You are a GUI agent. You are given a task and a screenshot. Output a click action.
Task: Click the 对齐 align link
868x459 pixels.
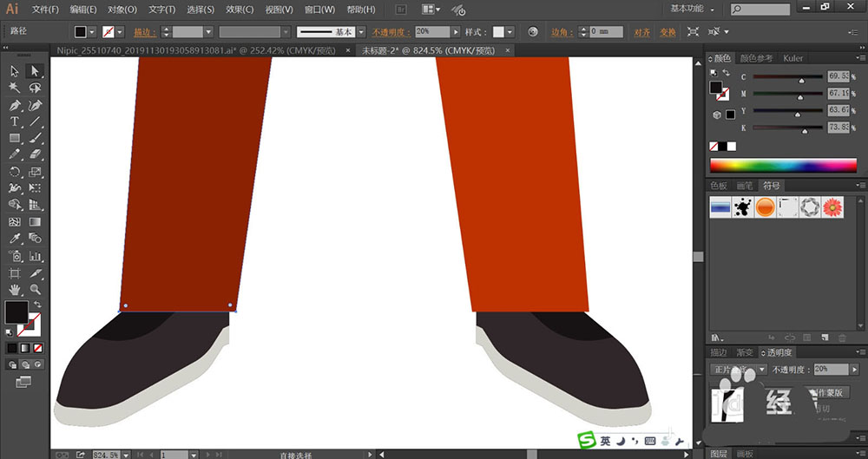[x=641, y=32]
